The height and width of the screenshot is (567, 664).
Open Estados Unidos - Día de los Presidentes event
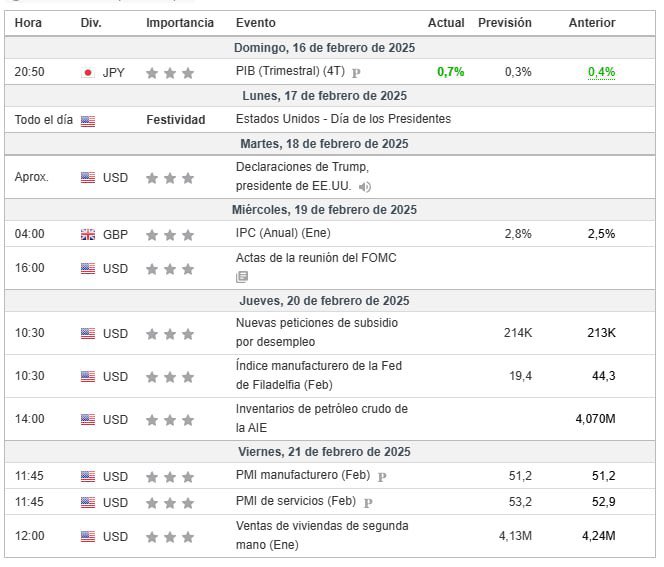click(343, 119)
